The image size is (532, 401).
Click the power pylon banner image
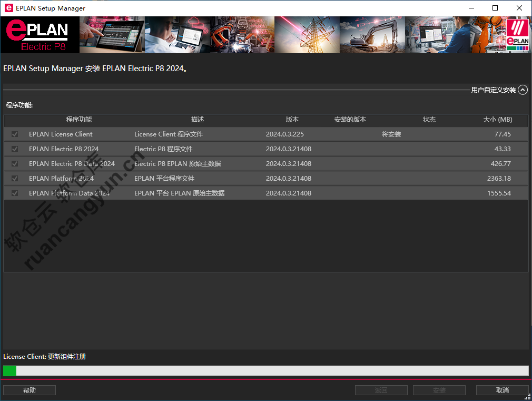click(307, 35)
